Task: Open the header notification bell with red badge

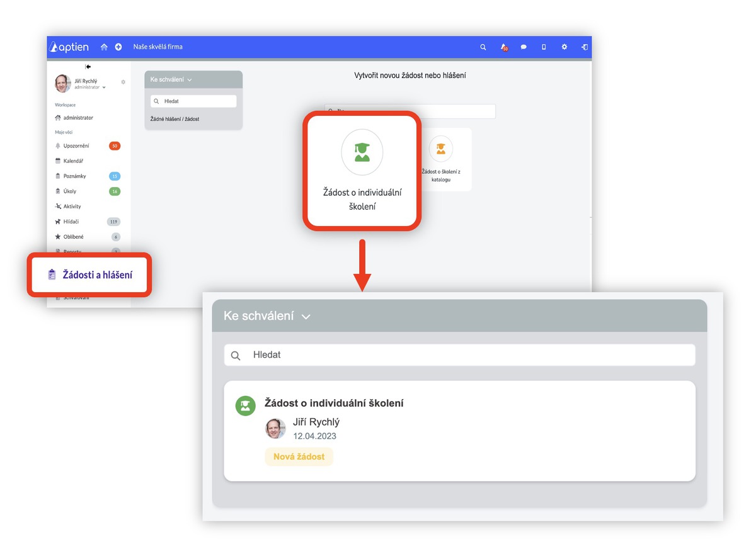Action: click(504, 47)
